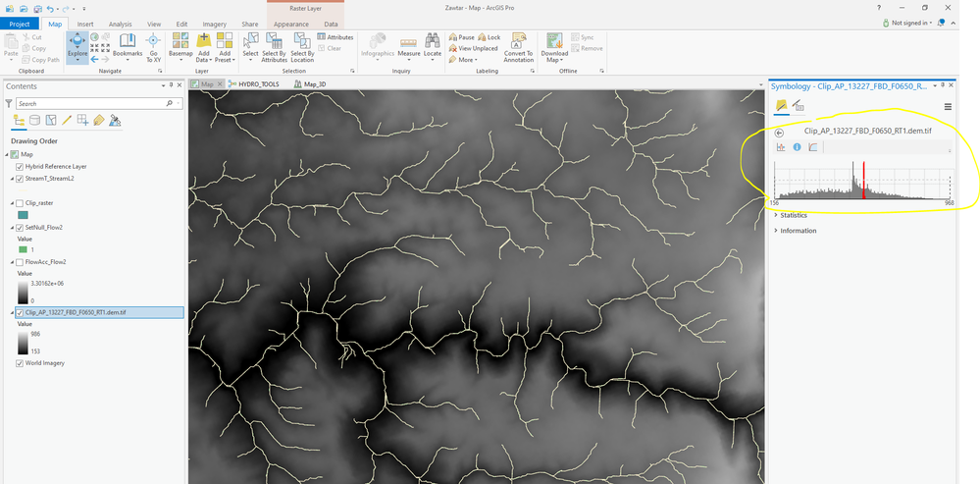
Task: Open Select By Attributes
Action: point(274,47)
